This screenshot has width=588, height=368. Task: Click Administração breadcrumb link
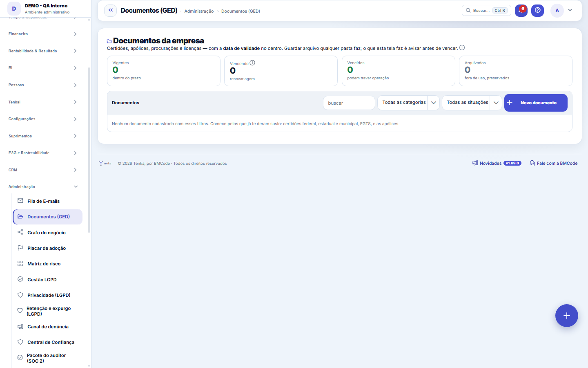click(x=199, y=11)
